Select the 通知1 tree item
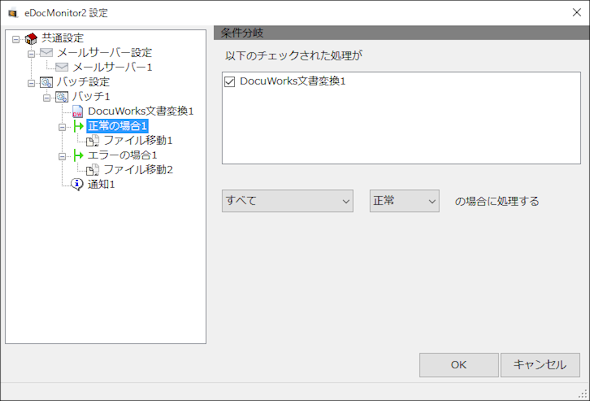Image resolution: width=590 pixels, height=401 pixels. point(101,184)
